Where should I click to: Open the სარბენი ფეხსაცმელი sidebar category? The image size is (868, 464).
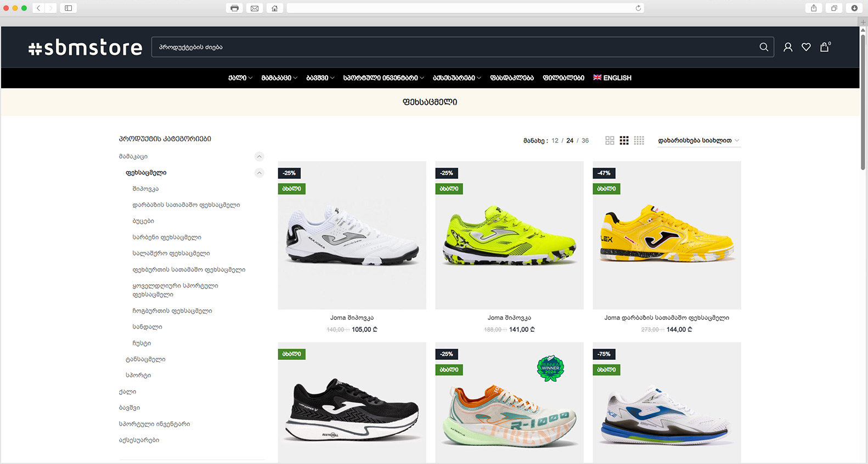coord(167,237)
